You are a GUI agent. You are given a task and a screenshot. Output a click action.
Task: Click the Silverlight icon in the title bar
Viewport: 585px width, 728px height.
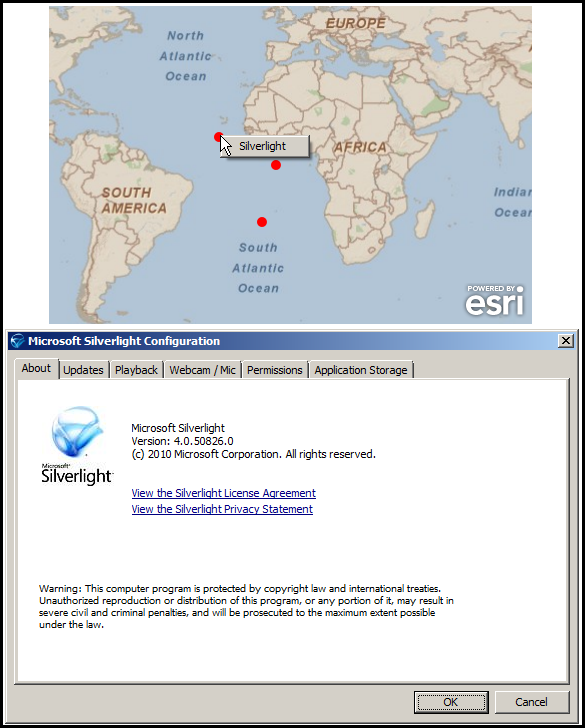18,341
